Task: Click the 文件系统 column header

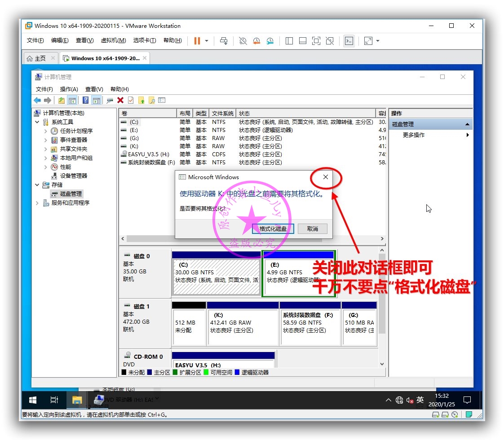Action: click(x=222, y=114)
